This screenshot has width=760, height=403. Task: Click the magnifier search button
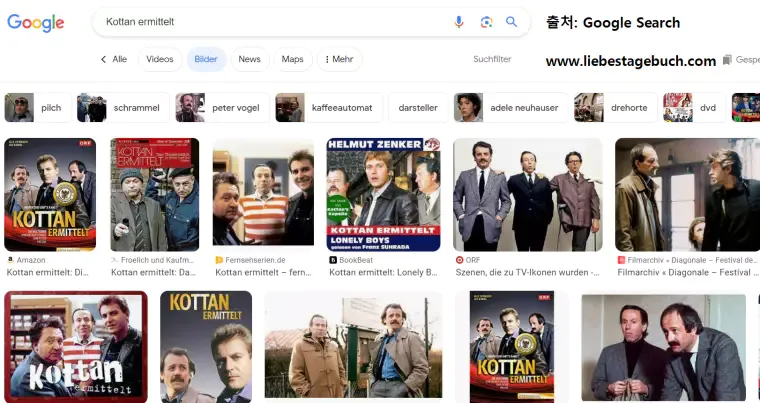511,22
